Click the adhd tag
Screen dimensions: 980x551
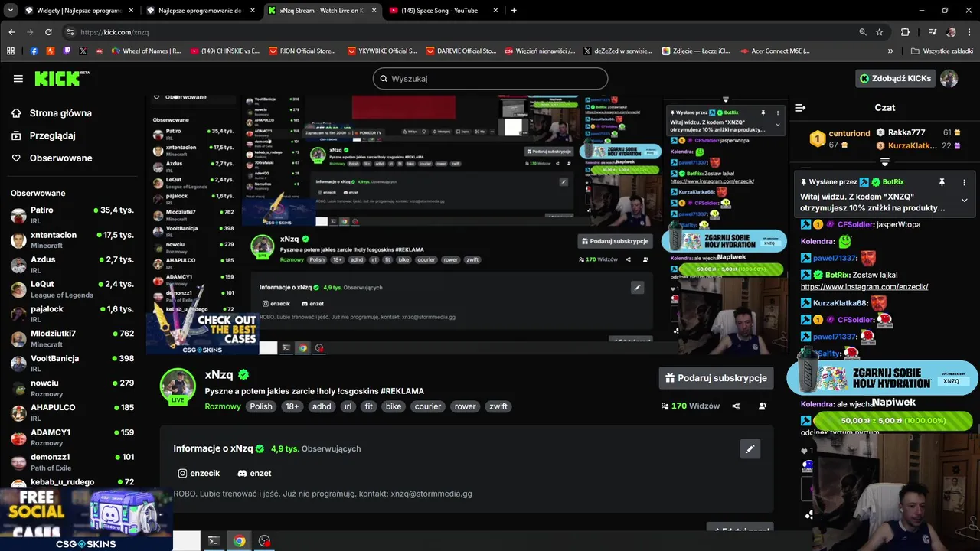pyautogui.click(x=322, y=406)
